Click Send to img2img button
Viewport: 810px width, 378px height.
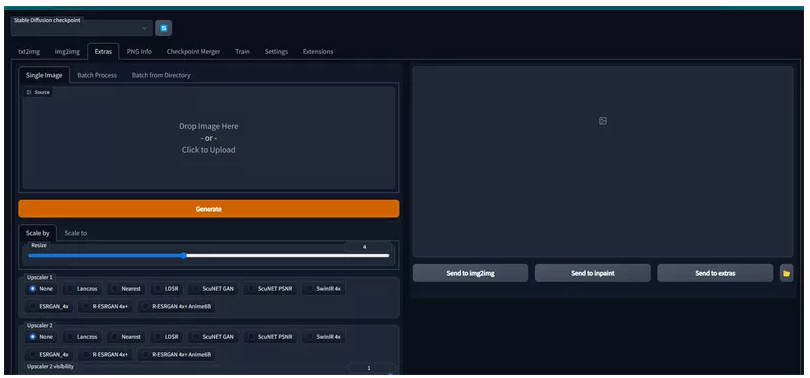click(470, 273)
